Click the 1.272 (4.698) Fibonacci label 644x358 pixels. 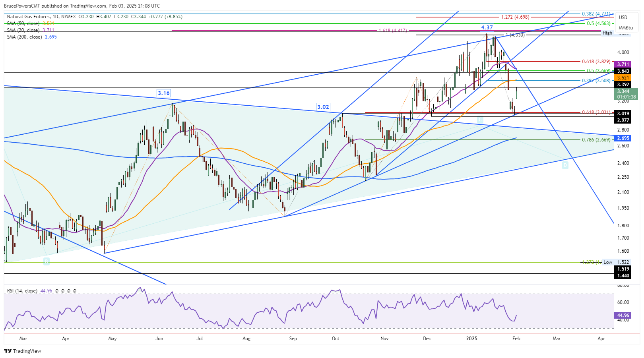[515, 17]
